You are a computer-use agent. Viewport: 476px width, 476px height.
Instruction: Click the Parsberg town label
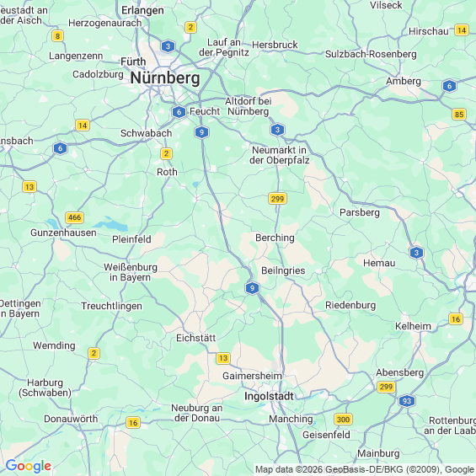tap(360, 212)
